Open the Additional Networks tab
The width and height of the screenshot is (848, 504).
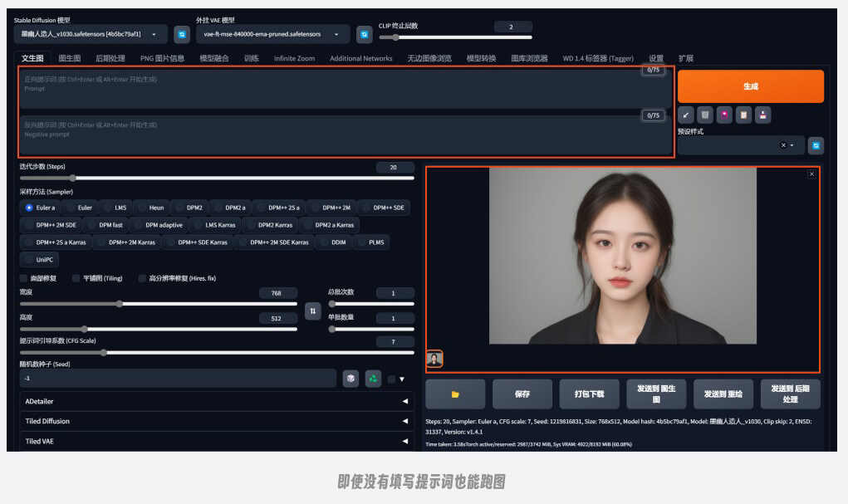(x=360, y=58)
